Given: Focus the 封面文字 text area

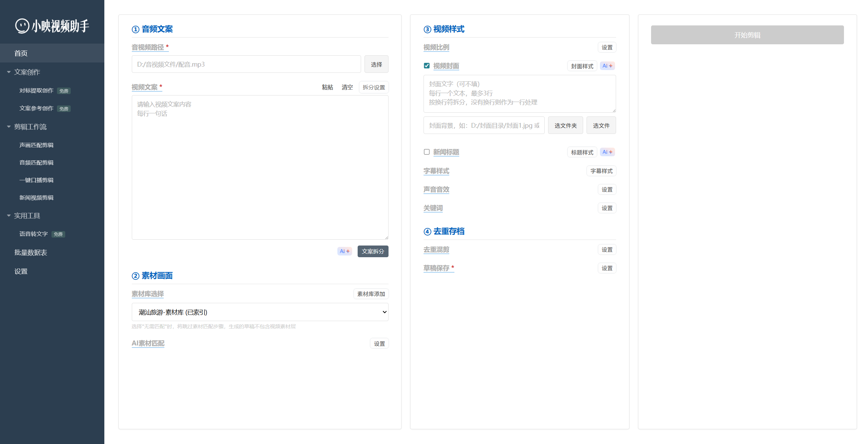Looking at the screenshot, I should [519, 94].
